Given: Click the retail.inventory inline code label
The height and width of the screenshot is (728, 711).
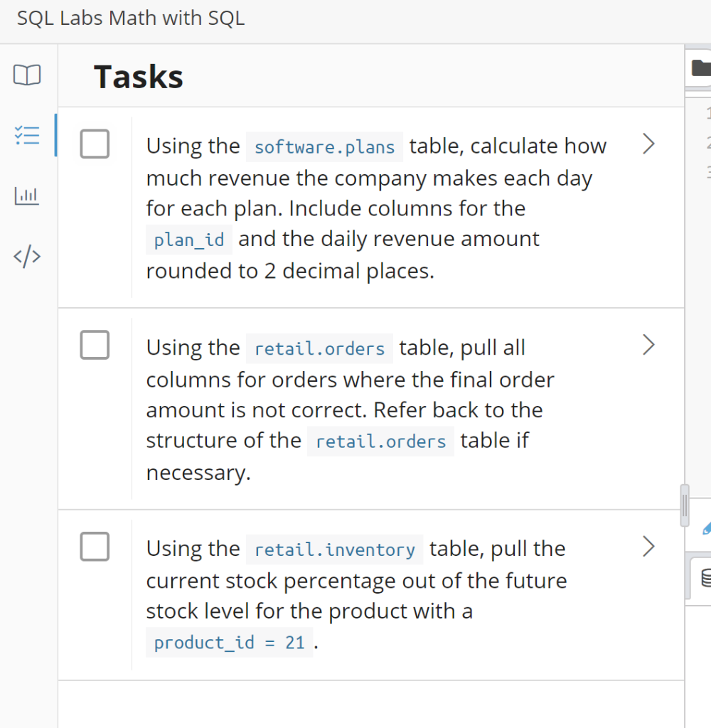Looking at the screenshot, I should pos(334,550).
